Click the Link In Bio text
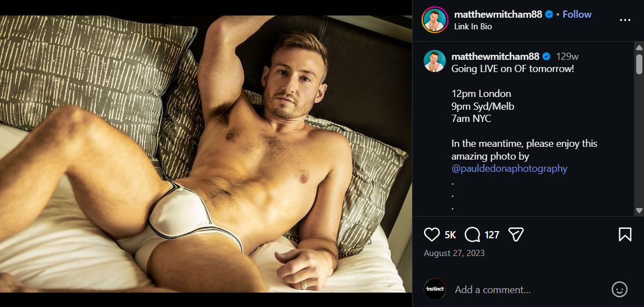 [473, 26]
